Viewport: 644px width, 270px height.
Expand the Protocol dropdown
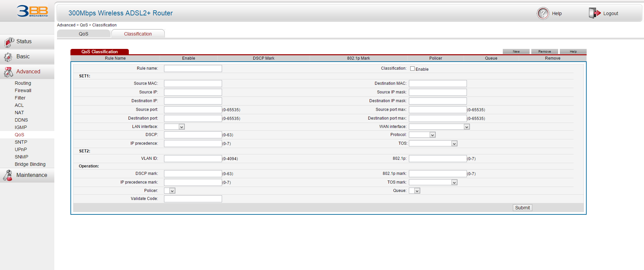coord(422,135)
